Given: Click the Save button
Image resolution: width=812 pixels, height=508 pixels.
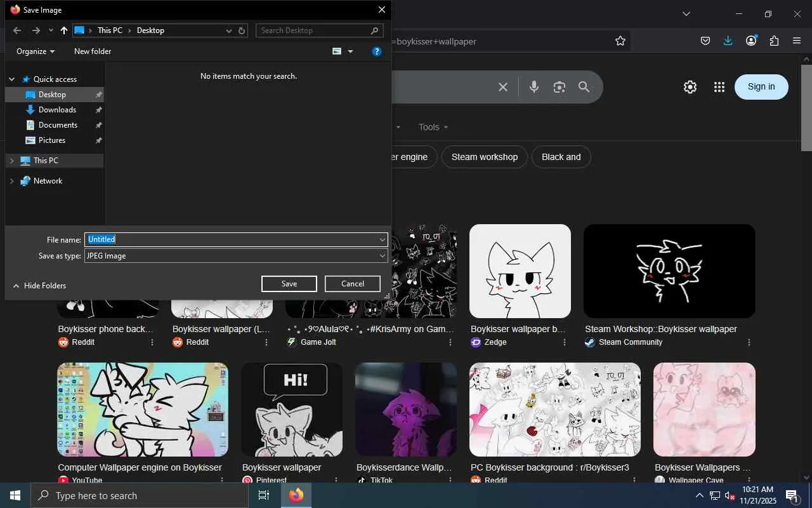Looking at the screenshot, I should coord(289,284).
